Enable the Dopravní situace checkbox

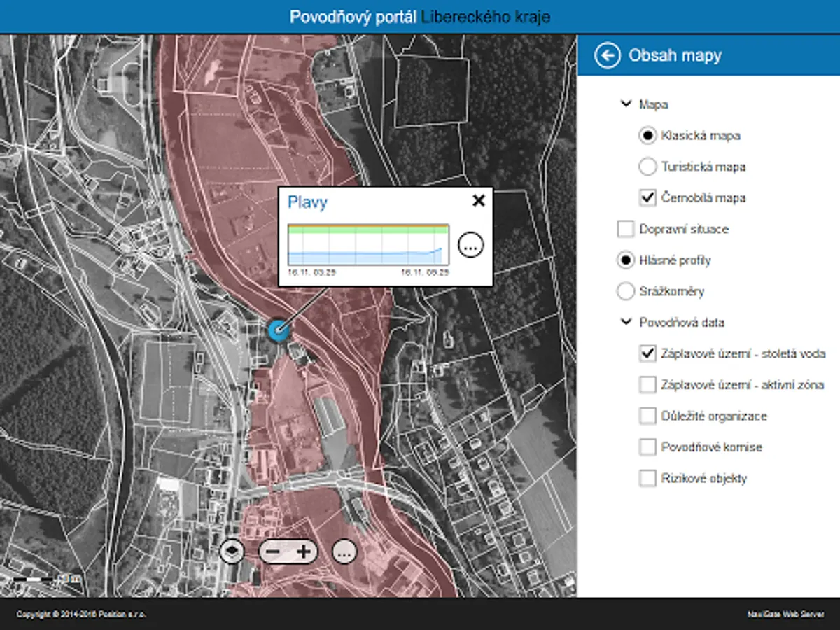[625, 229]
